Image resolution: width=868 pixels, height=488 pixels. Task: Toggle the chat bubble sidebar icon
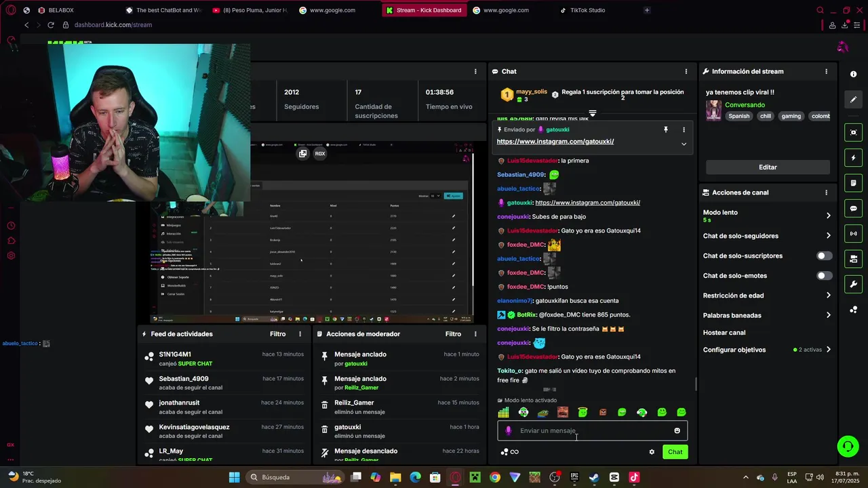(853, 209)
